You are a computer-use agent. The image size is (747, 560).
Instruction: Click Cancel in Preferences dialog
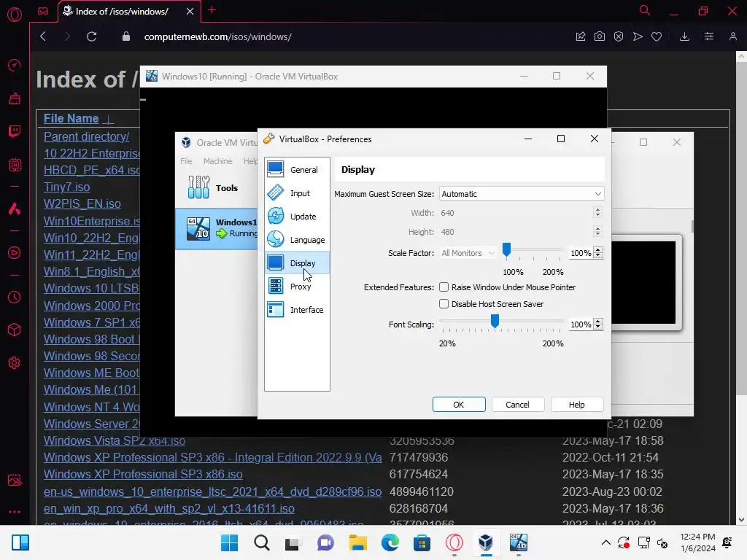pos(517,404)
